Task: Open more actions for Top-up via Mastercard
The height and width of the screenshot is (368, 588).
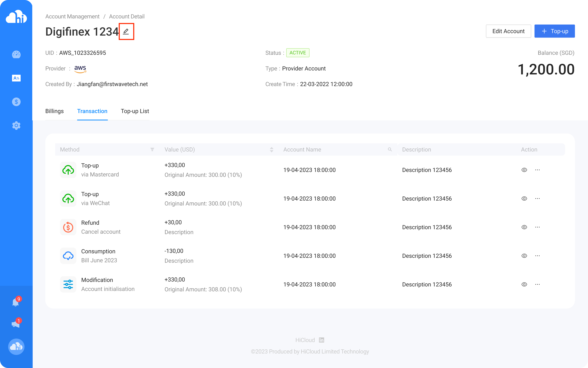Action: [x=537, y=170]
